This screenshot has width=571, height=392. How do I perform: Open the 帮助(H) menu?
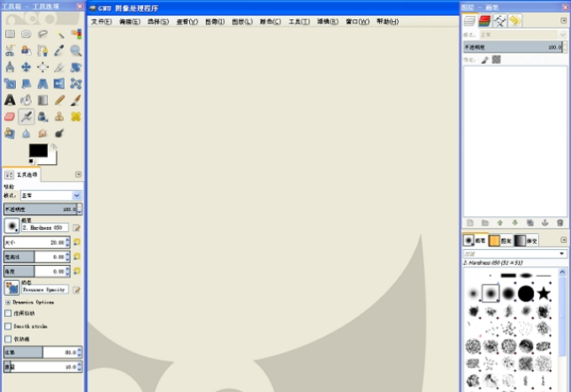pos(387,21)
